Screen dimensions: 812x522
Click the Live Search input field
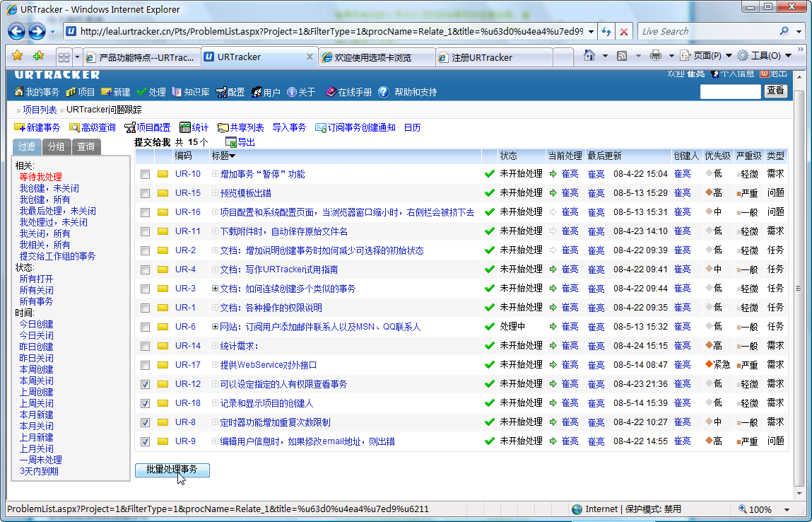point(707,32)
